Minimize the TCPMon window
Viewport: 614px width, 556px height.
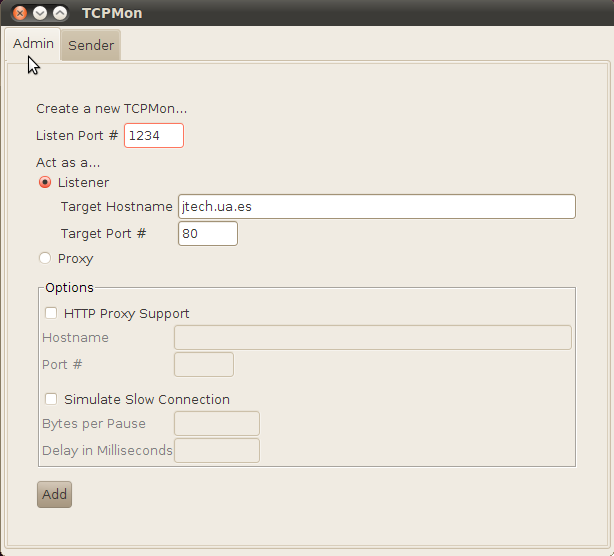tap(40, 13)
